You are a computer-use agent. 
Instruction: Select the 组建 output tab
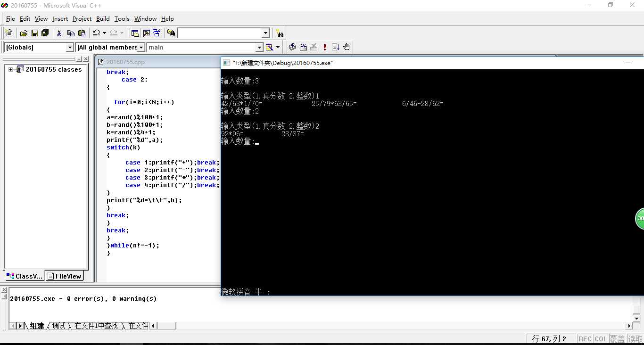[x=37, y=326]
